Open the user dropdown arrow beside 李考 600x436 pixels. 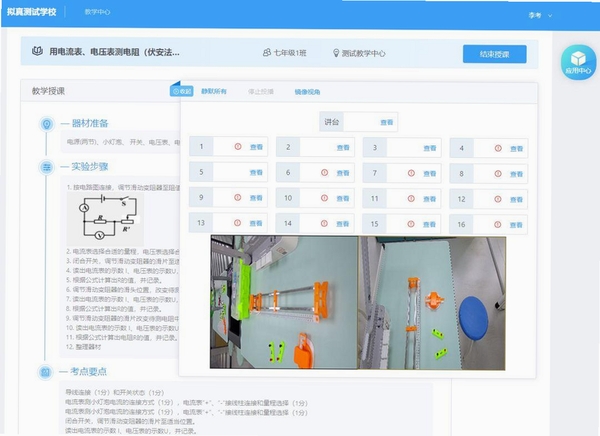coord(550,16)
